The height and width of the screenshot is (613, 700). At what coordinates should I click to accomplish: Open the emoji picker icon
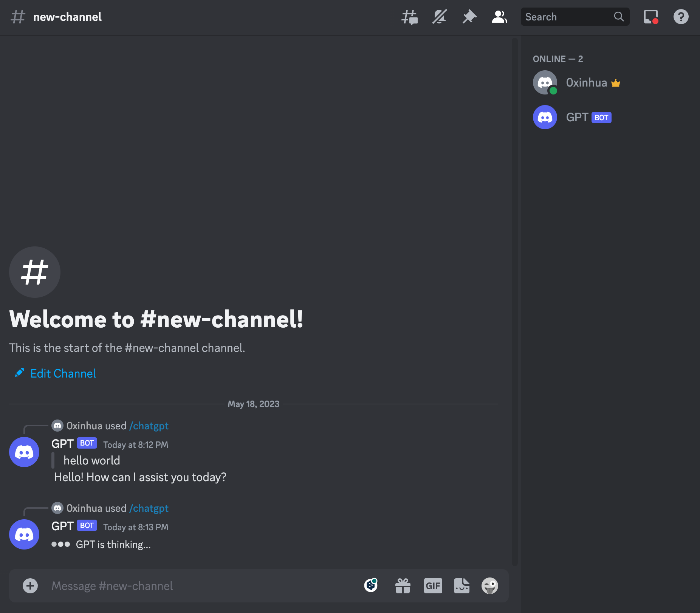[490, 586]
